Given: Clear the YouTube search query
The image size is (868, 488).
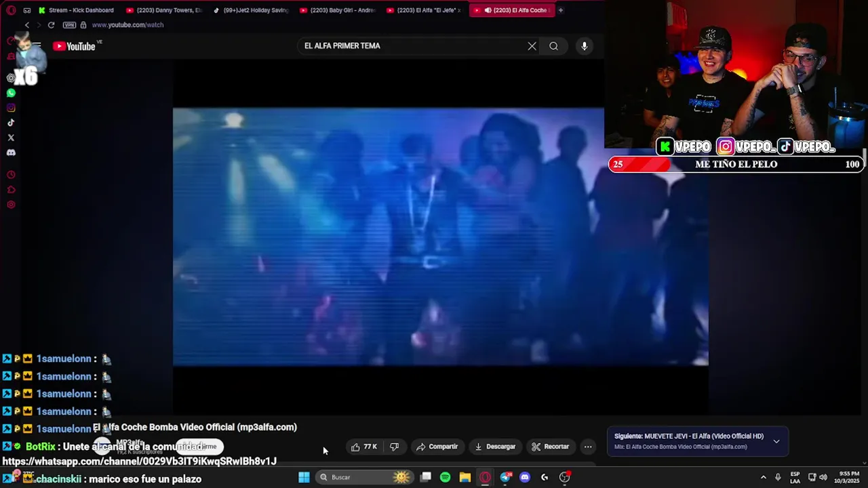Looking at the screenshot, I should click(x=532, y=46).
